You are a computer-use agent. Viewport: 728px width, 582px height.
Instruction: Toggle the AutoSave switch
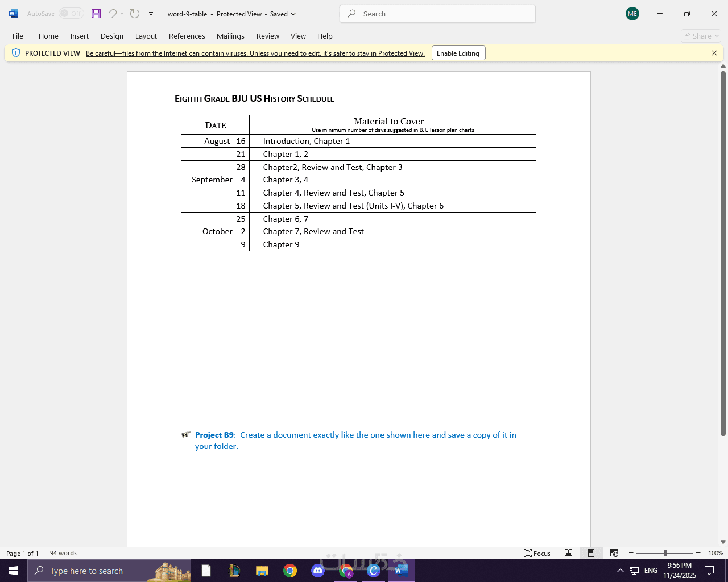coord(71,14)
